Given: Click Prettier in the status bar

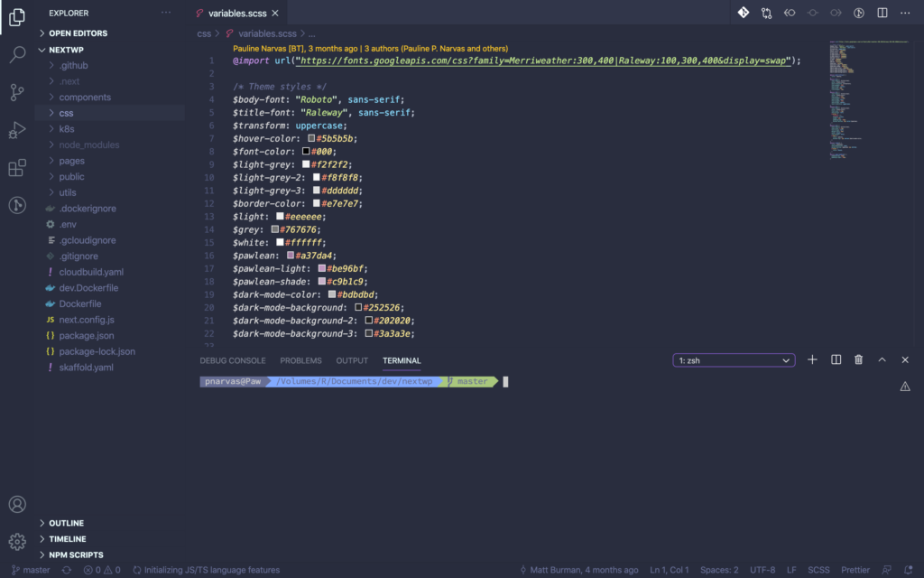Looking at the screenshot, I should click(855, 570).
